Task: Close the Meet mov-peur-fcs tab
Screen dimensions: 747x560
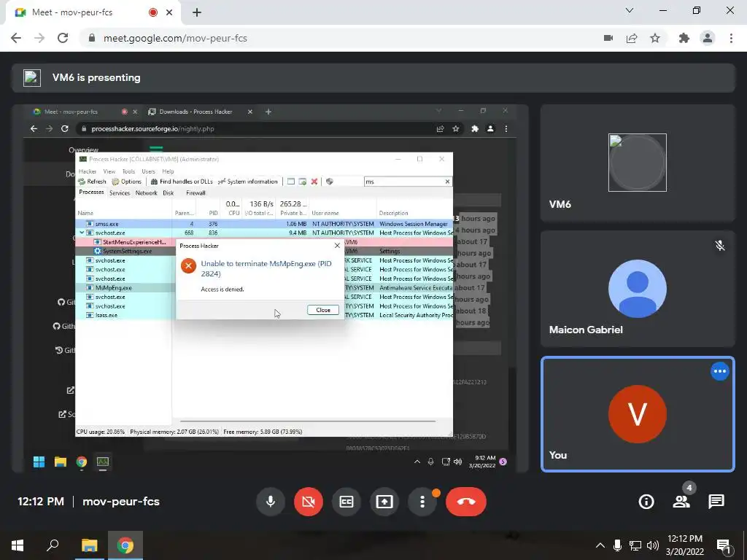Action: 169,12
